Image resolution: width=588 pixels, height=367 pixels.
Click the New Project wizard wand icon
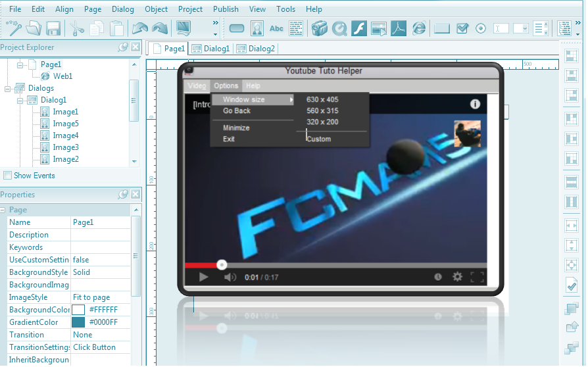click(14, 28)
